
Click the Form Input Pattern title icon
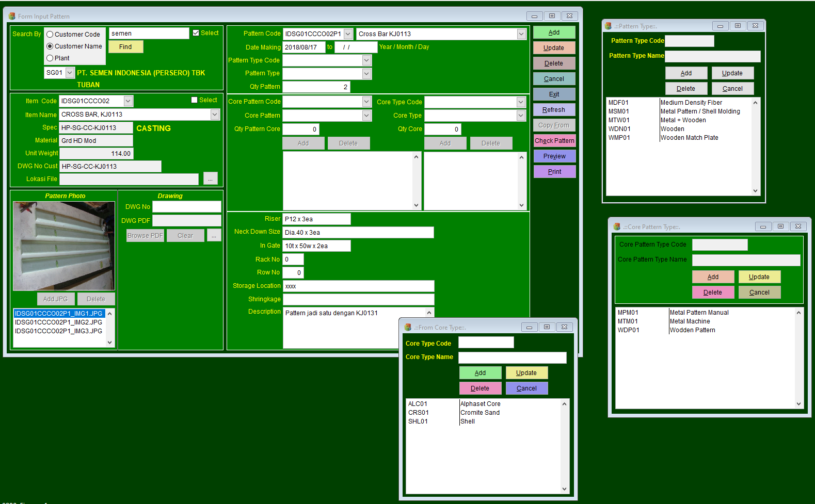click(12, 17)
